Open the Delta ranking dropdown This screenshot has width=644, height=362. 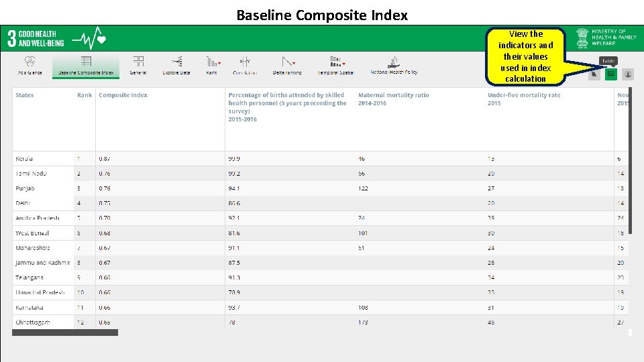coord(288,66)
